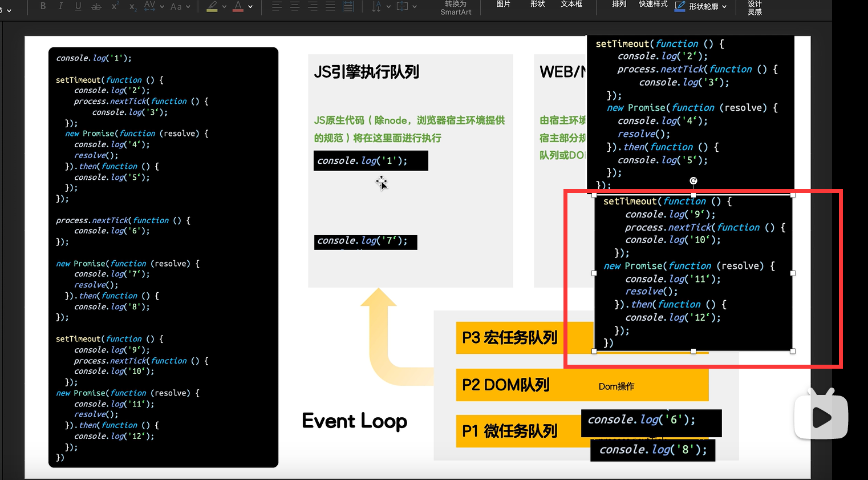
Task: Click the vertical text alignment icon
Action: [x=402, y=6]
